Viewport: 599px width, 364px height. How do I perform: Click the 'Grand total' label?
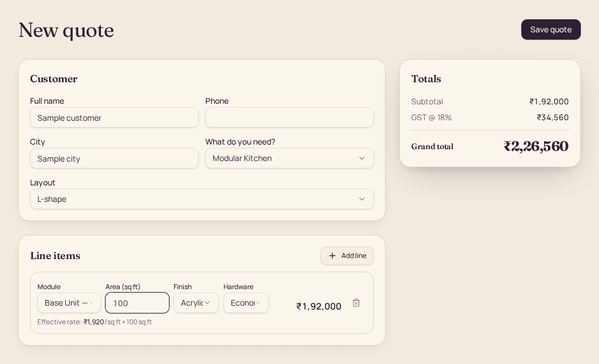click(432, 147)
